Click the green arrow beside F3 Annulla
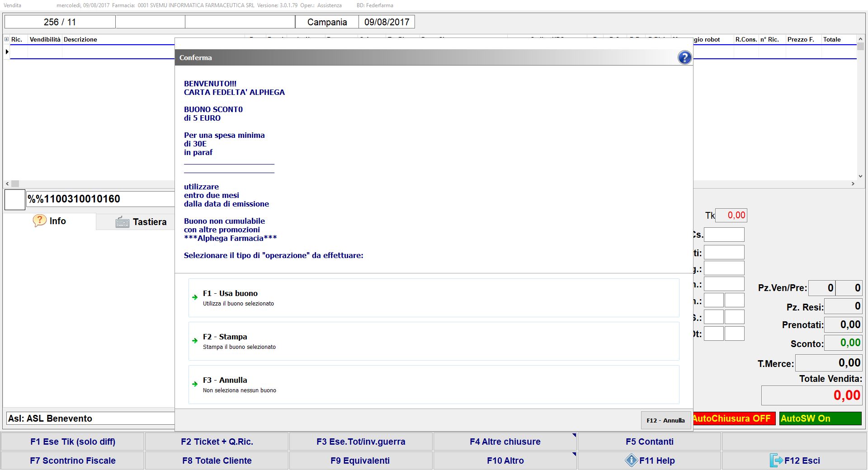 195,384
